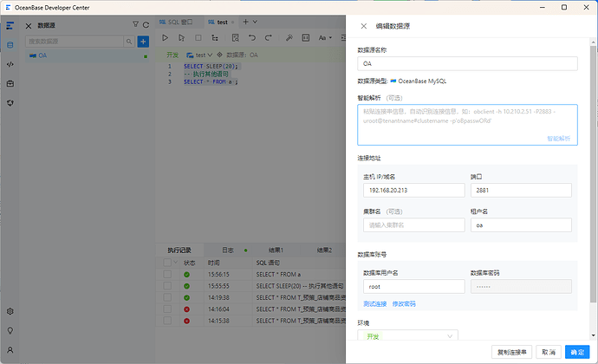Viewport: 598px width, 364px height.
Task: Click the search magnifier icon in data source panel
Action: 129,42
